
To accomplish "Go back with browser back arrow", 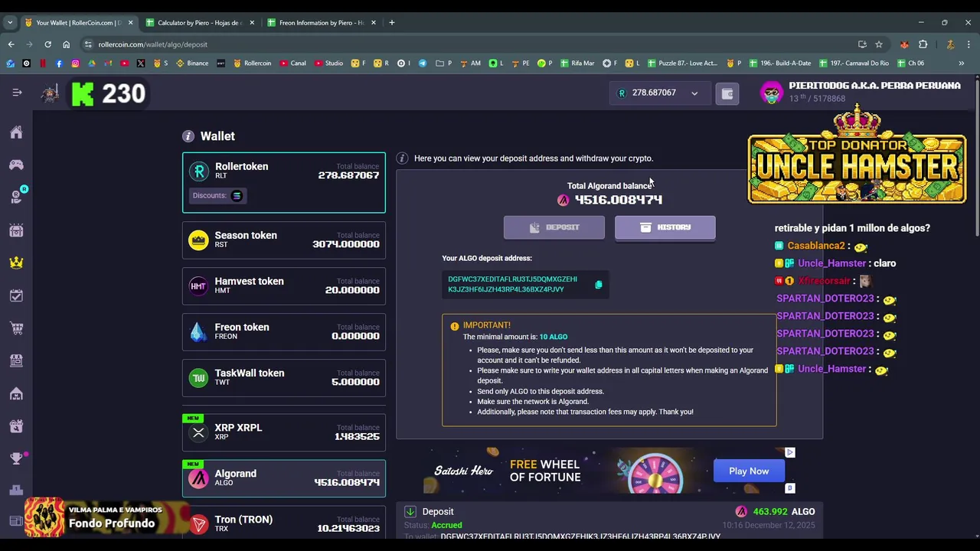I will pos(11,44).
